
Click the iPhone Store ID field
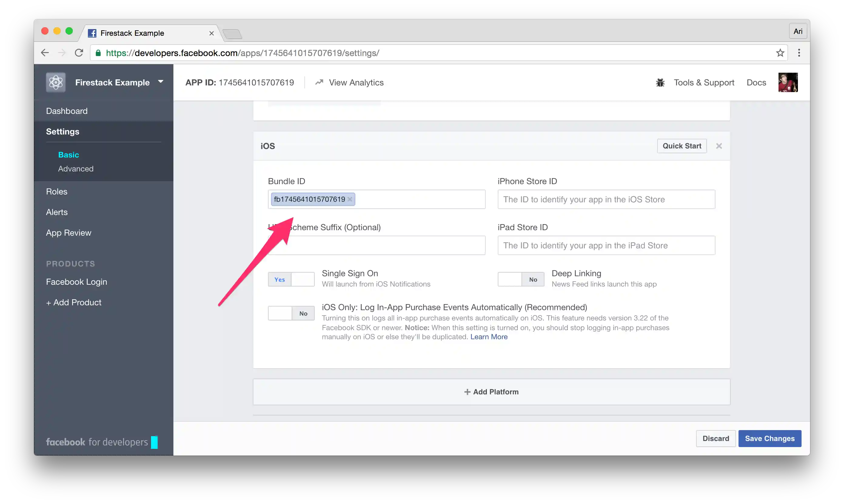606,199
